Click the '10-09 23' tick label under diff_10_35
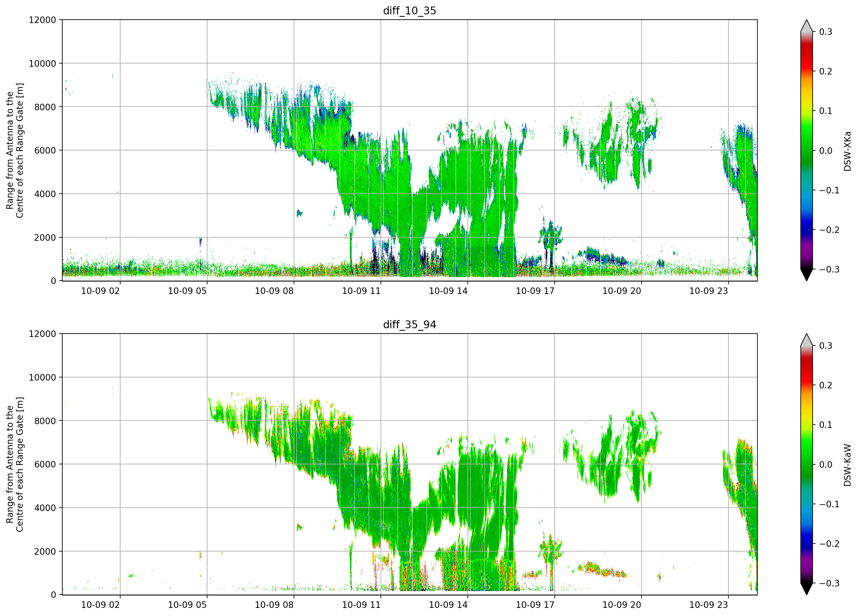The image size is (858, 616). pyautogui.click(x=709, y=291)
